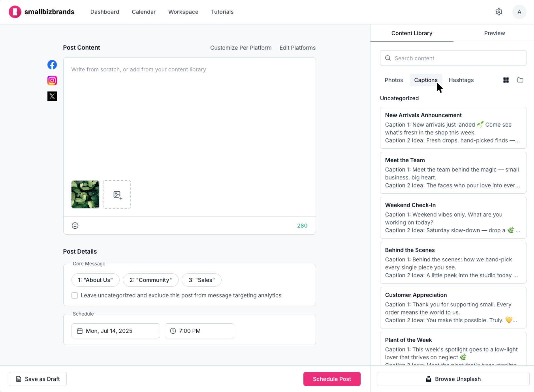Add the Weekend Check-In caption card
This screenshot has height=392, width=534.
453,218
